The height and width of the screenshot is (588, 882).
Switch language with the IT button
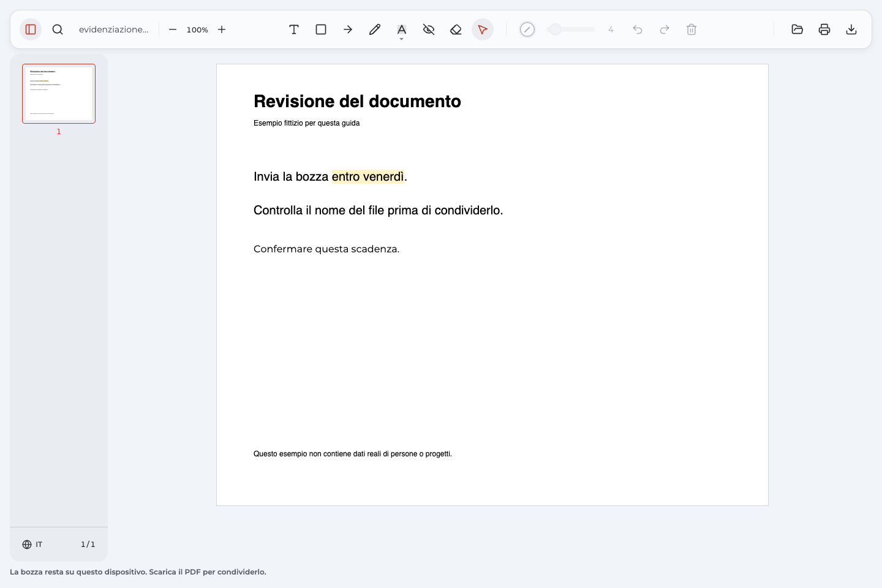point(32,545)
